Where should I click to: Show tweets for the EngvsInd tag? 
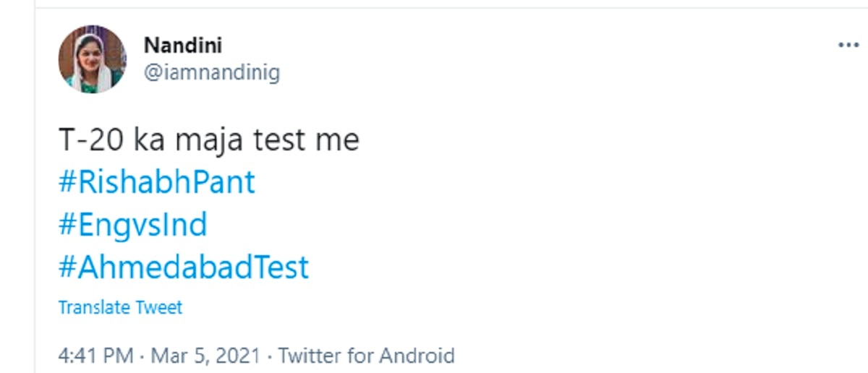(132, 225)
